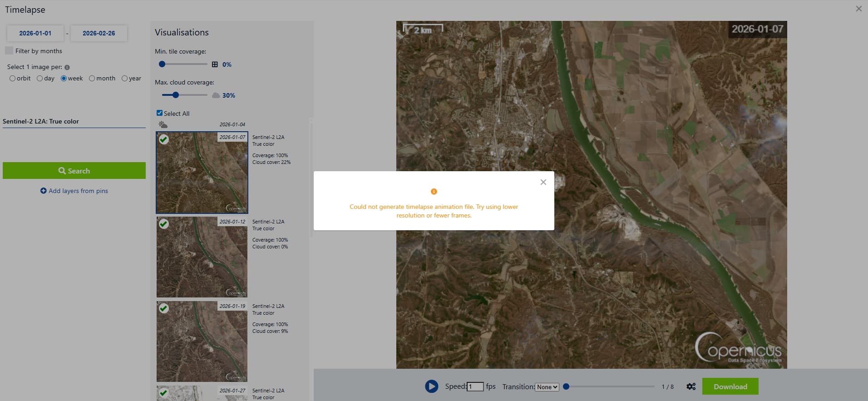Open the start date 2026-01-01 picker

[35, 33]
